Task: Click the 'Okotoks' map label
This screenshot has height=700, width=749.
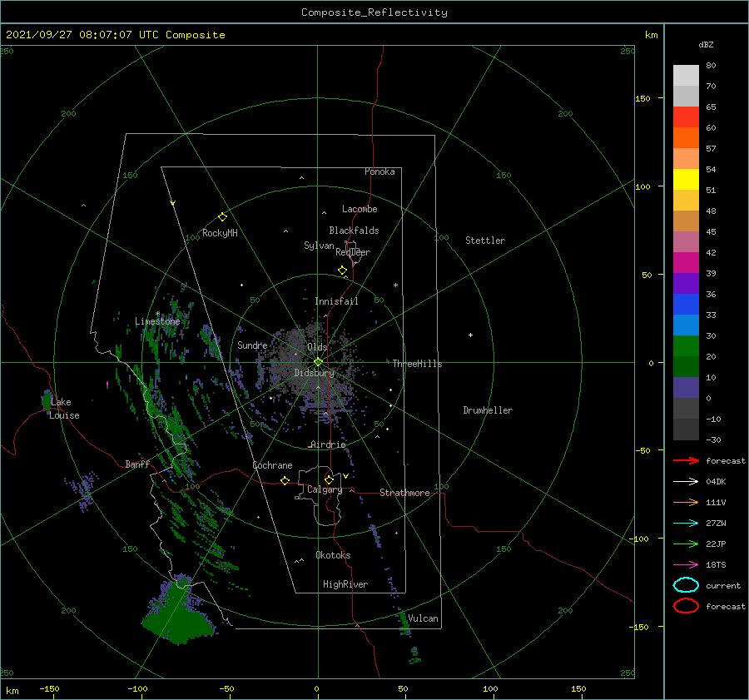Action: [333, 555]
